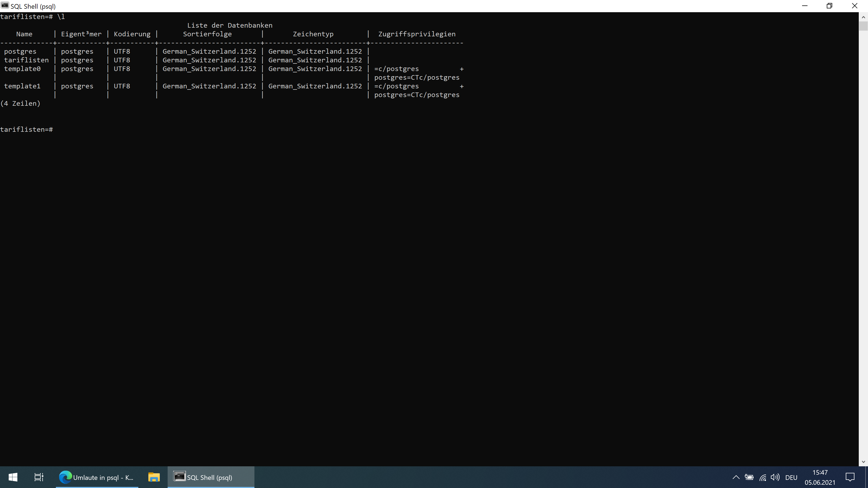Click the Show desktop sliver on taskbar
Viewport: 868px width, 488px height.
click(x=867, y=477)
